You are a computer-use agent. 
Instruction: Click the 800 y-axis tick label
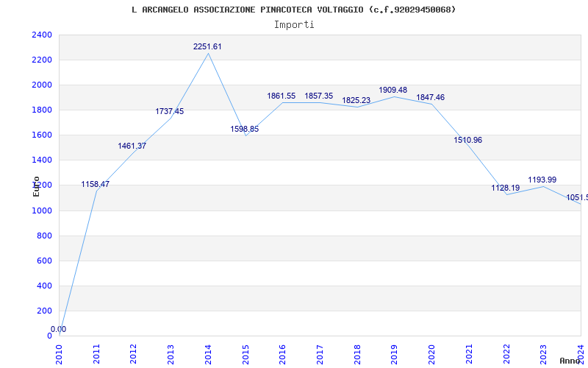45,236
